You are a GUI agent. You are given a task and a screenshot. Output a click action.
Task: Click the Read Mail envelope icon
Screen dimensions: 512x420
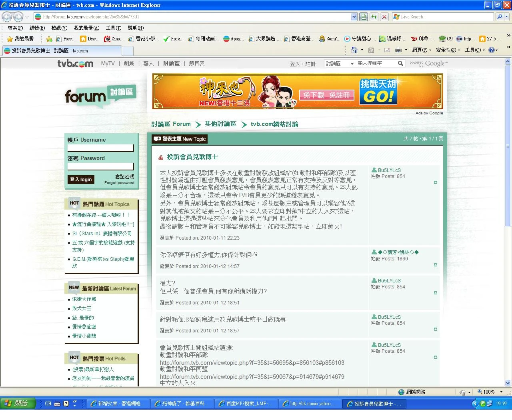387,50
